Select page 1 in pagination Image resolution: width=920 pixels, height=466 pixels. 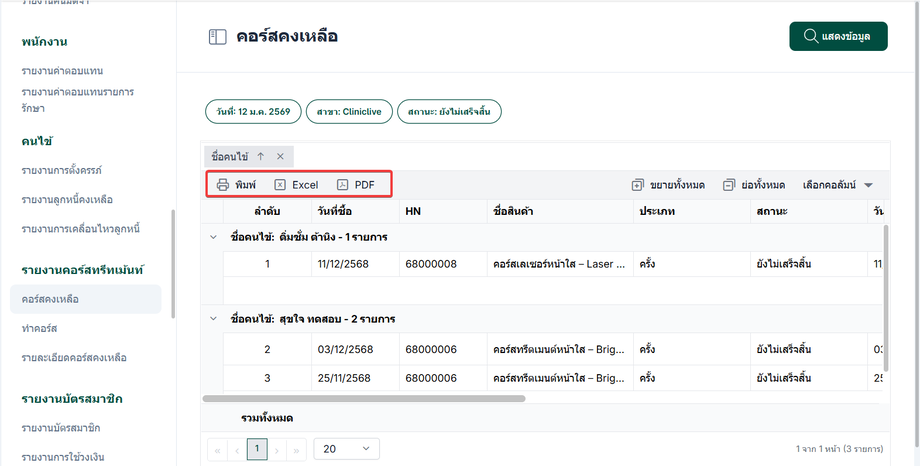coord(257,449)
